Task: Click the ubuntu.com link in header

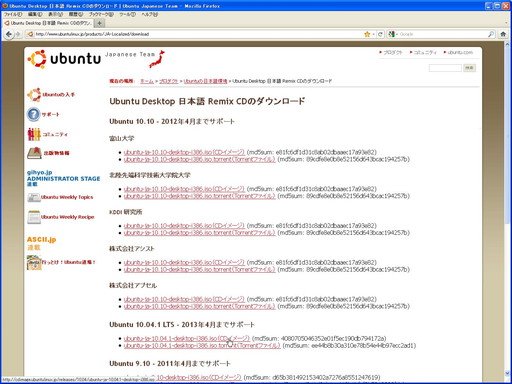Action: pyautogui.click(x=459, y=52)
